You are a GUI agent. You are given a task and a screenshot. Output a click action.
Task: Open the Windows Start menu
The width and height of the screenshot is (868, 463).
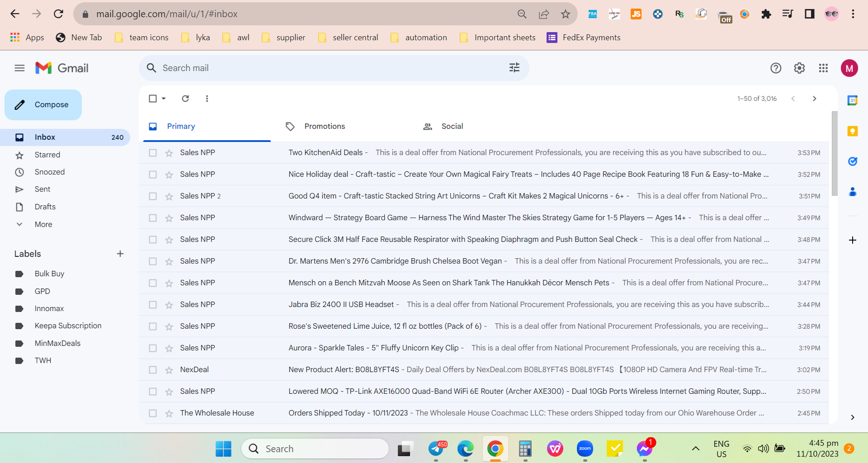coord(223,449)
